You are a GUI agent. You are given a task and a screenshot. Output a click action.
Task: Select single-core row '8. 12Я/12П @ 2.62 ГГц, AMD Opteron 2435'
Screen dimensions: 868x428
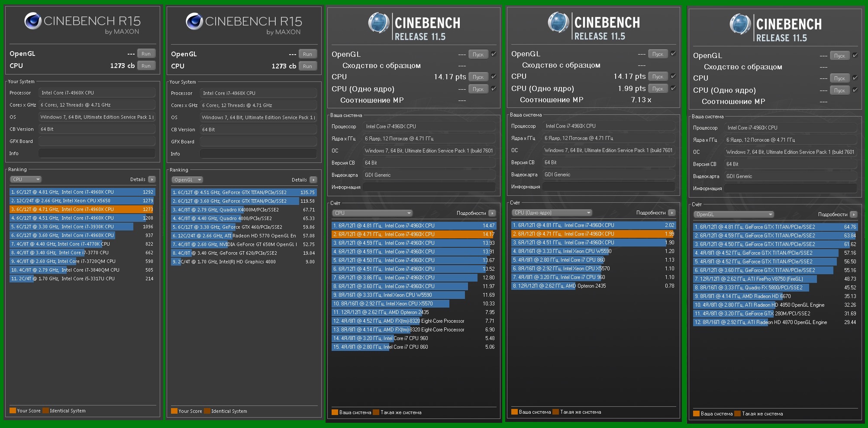click(594, 286)
